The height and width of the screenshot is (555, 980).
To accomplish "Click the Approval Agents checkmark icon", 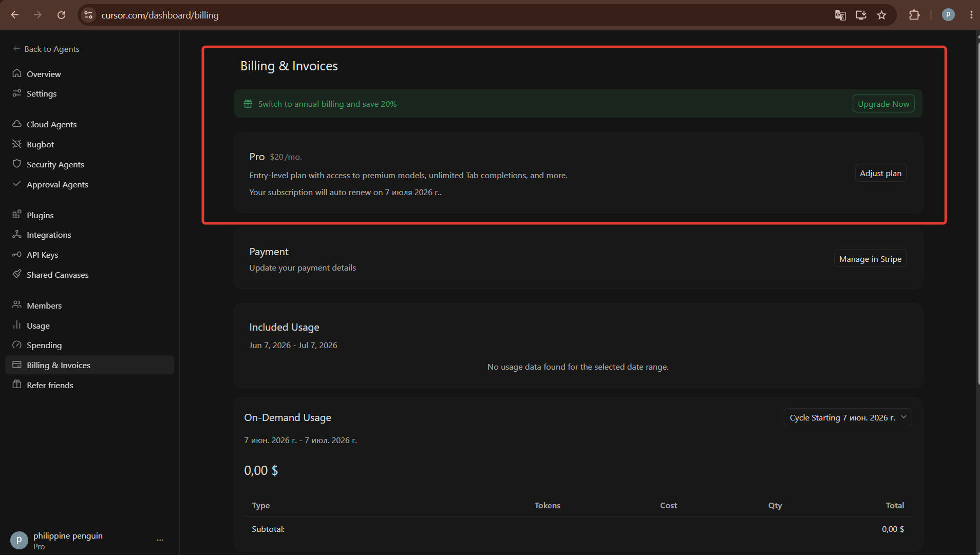I will point(17,184).
